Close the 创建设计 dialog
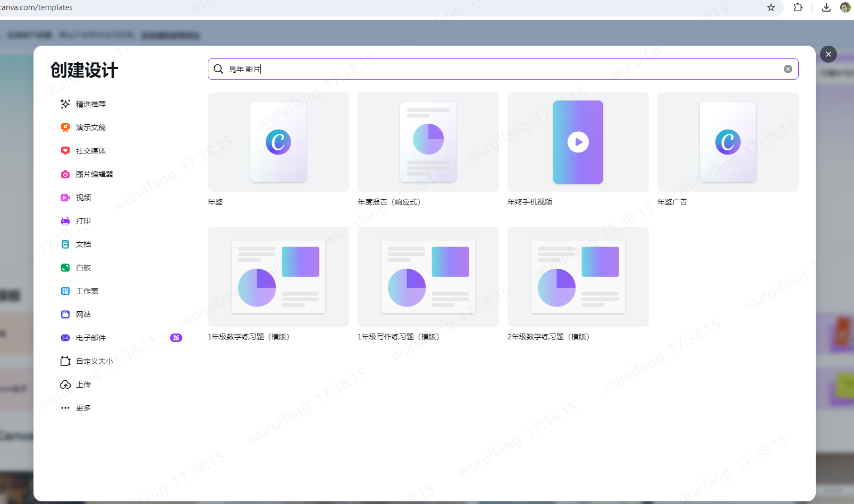 (828, 54)
